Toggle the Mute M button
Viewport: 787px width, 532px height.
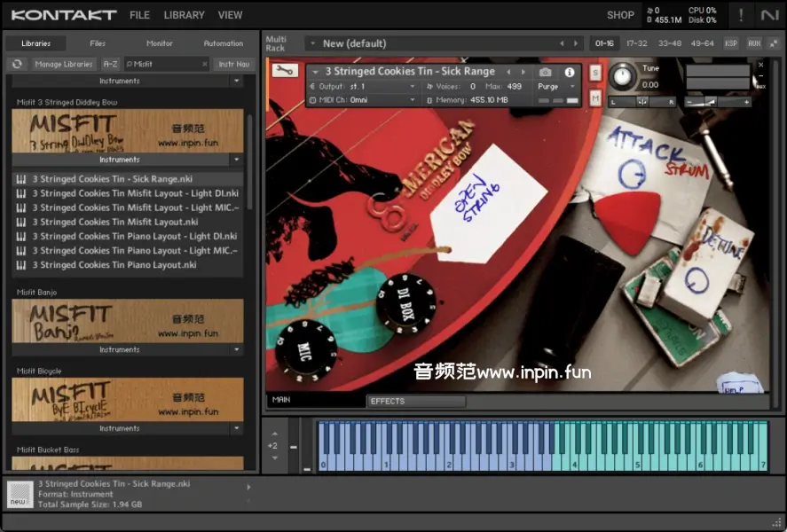tap(594, 98)
